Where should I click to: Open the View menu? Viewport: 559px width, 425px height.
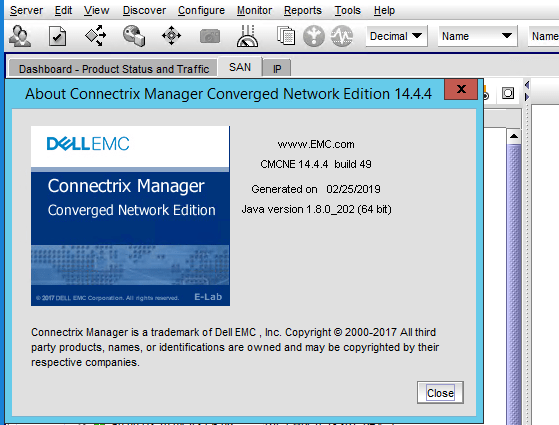point(97,10)
